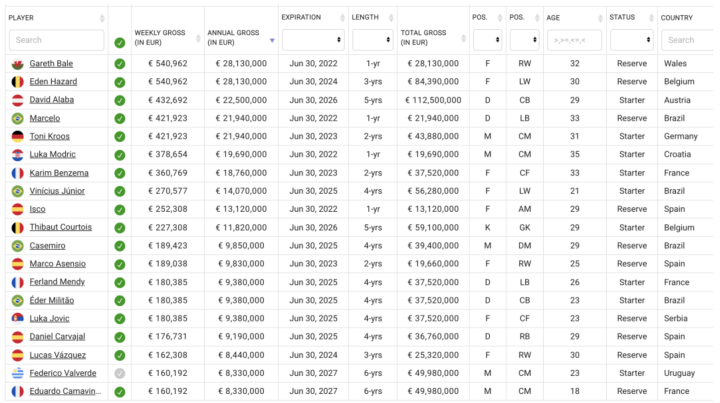Click the green check icon in Karim Benzema's row
This screenshot has width=720, height=403.
pyautogui.click(x=120, y=173)
